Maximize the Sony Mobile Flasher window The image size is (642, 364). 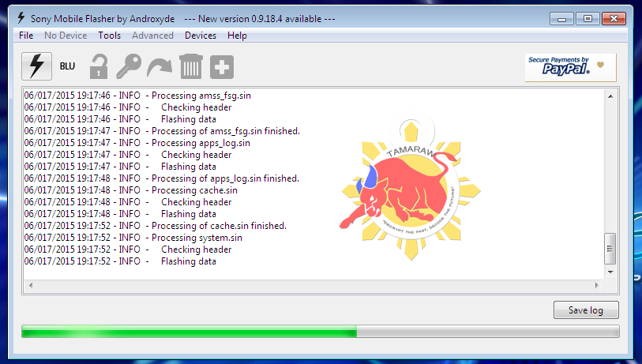click(x=588, y=19)
